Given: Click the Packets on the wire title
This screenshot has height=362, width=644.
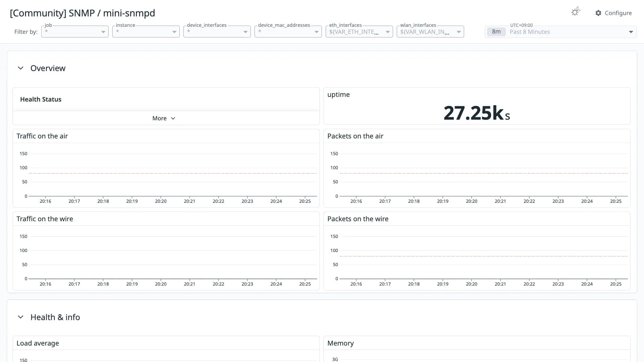Looking at the screenshot, I should click(x=358, y=219).
